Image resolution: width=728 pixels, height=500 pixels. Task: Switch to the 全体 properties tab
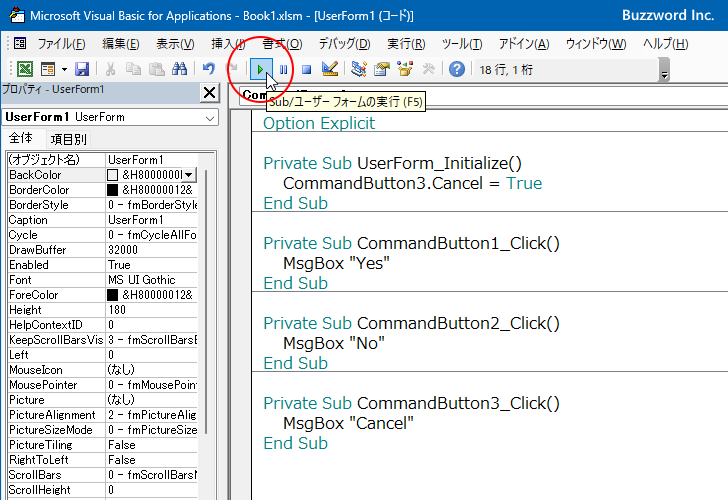21,138
